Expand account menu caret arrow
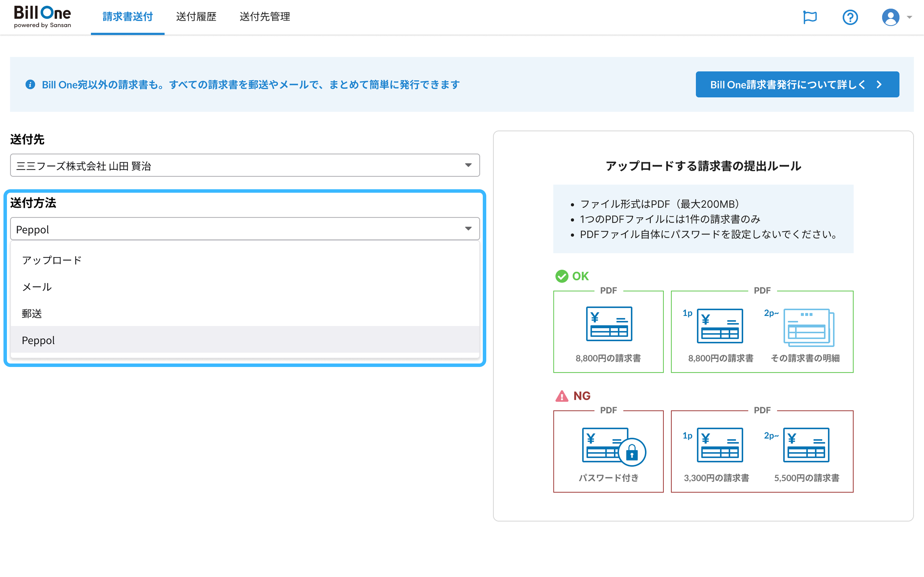This screenshot has height=577, width=924. coord(910,17)
